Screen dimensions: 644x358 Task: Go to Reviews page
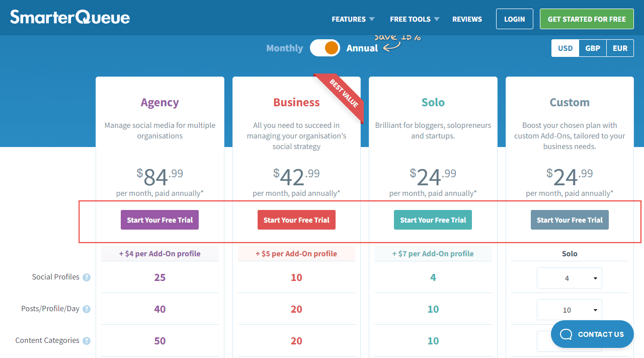coord(467,19)
